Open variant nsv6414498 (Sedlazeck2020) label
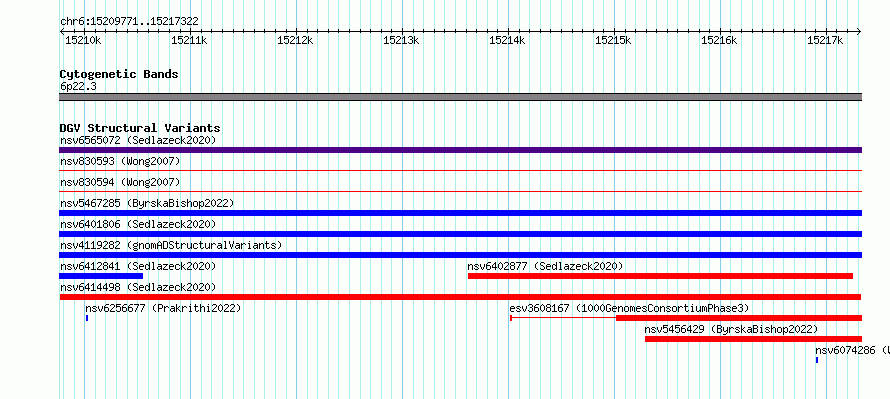This screenshot has height=399, width=890. coord(138,287)
